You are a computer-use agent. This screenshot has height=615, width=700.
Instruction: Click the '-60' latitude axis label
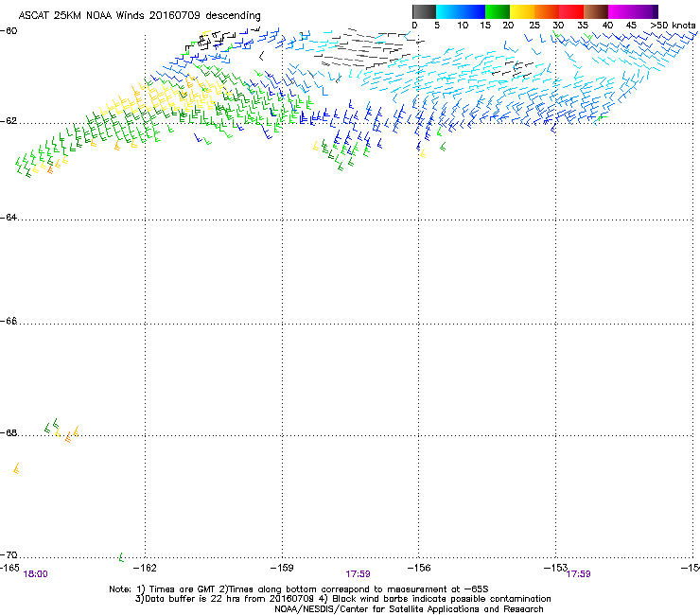[9, 30]
